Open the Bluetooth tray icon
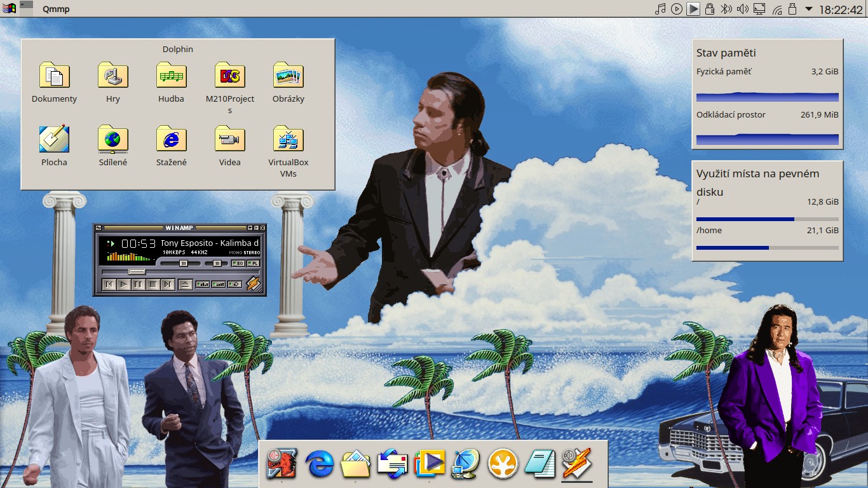The width and height of the screenshot is (868, 488). pos(726,9)
